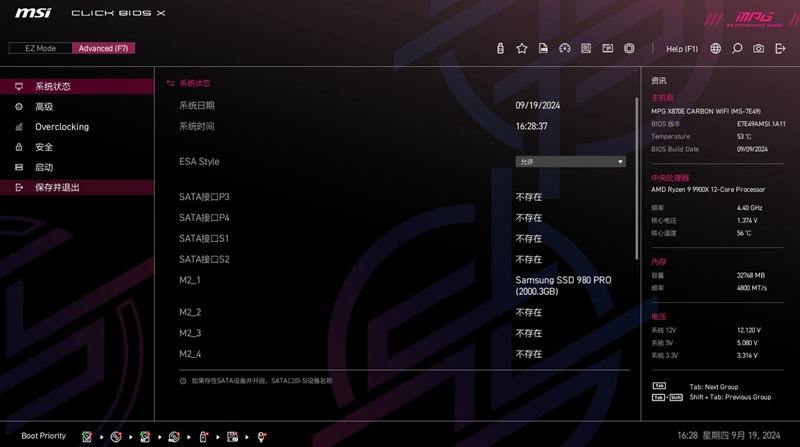
Task: Click the ESA Style label
Action: point(199,162)
